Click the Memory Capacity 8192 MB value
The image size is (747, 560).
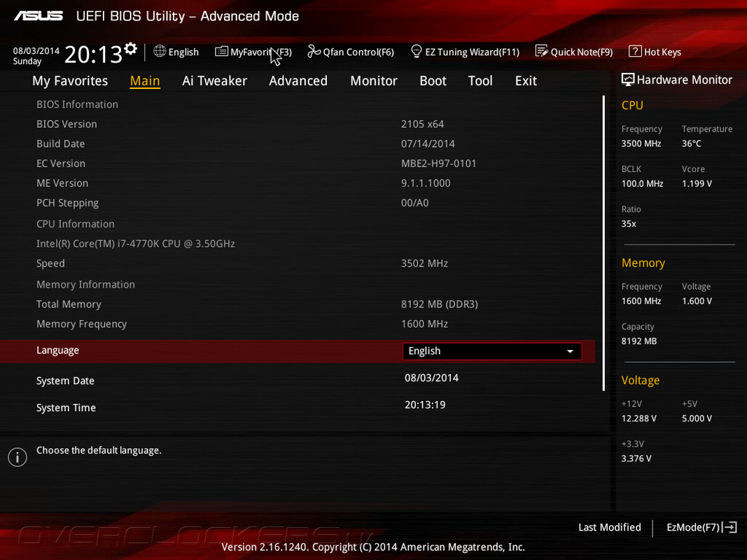point(639,342)
